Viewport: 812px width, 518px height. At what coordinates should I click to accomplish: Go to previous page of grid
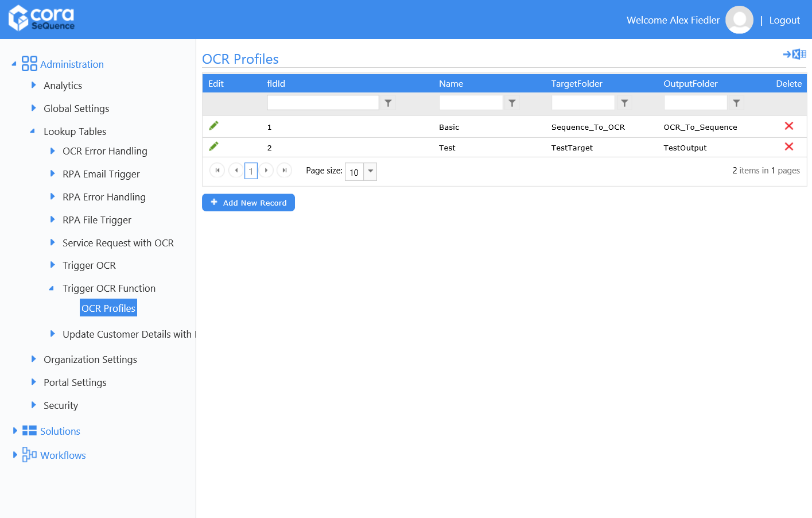(x=236, y=171)
